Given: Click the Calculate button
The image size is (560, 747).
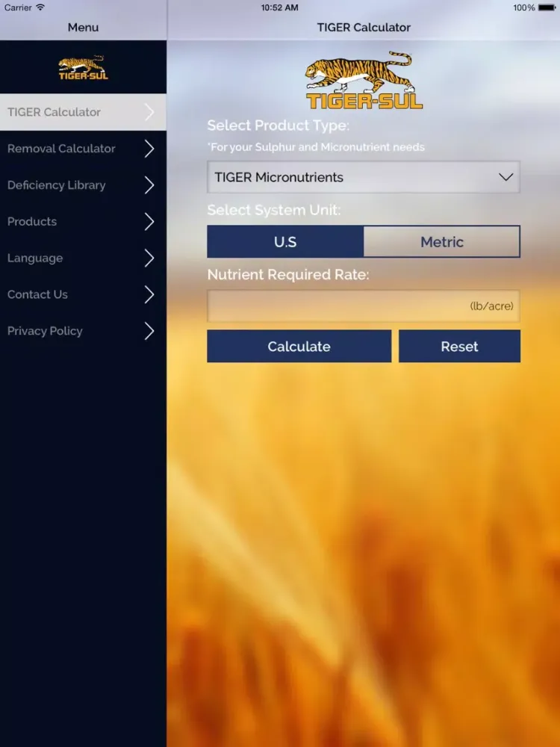Looking at the screenshot, I should pos(299,347).
